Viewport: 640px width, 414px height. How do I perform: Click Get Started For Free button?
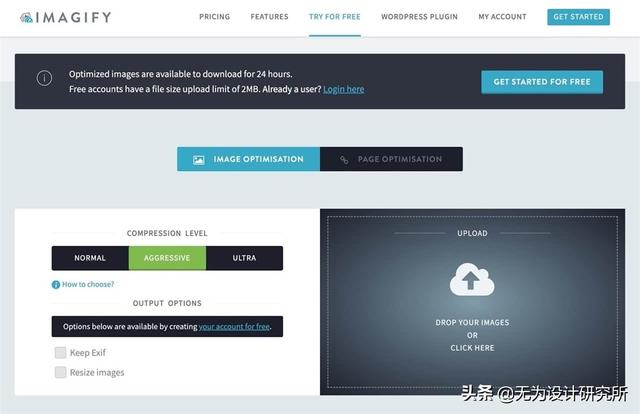[x=542, y=82]
